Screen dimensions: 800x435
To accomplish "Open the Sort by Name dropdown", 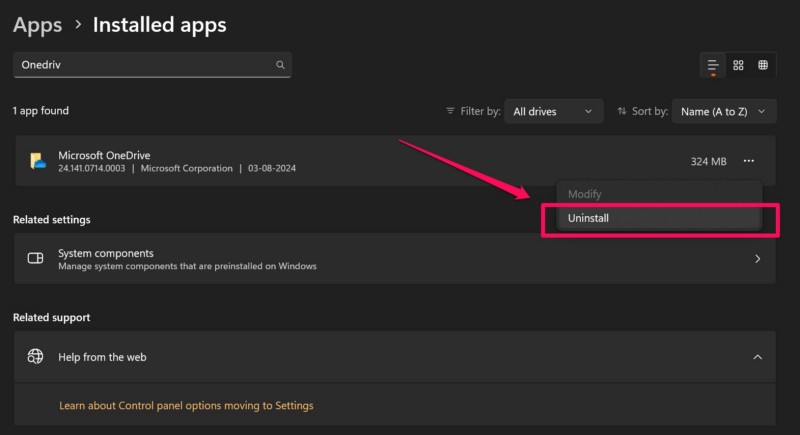I will point(724,111).
